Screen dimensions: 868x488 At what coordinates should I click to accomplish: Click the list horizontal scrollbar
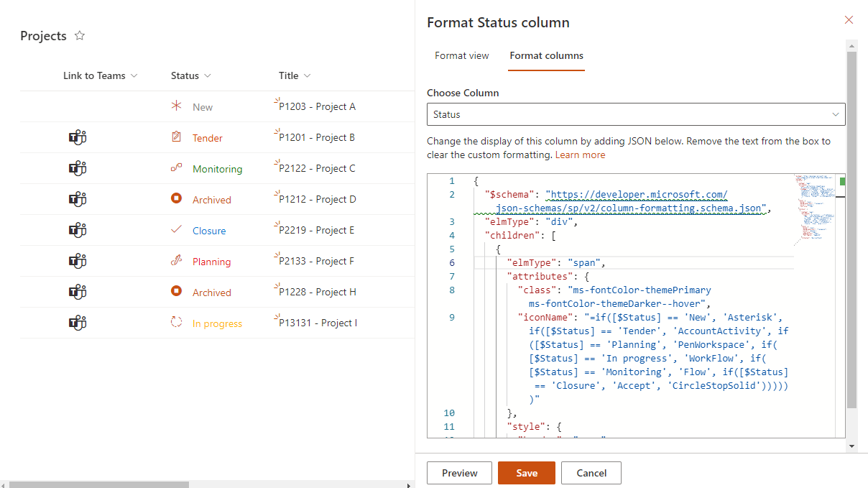click(x=99, y=484)
